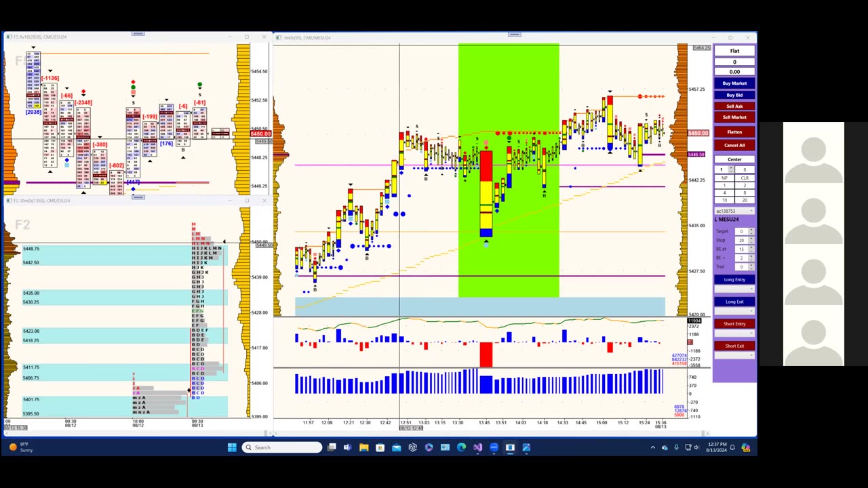Screen dimensions: 868x488
Task: Open Visual Studio from the taskbar
Action: (477, 447)
